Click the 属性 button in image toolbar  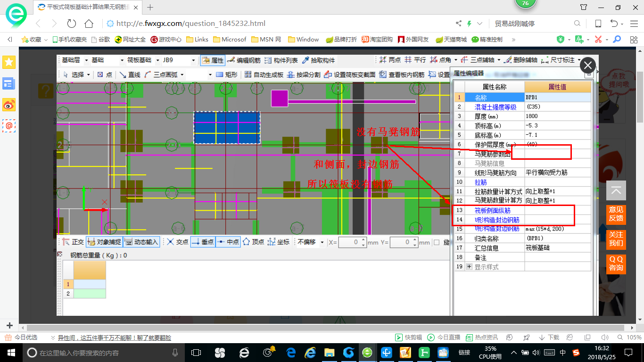pyautogui.click(x=213, y=60)
